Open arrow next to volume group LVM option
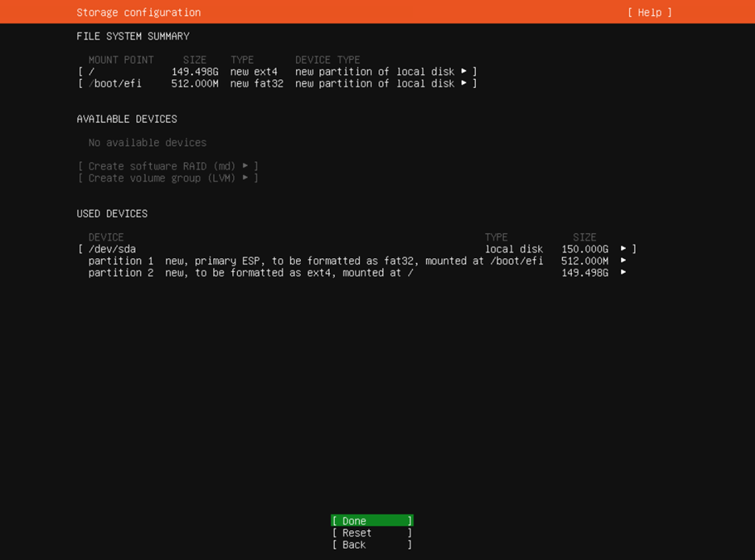The width and height of the screenshot is (755, 560). click(x=245, y=178)
